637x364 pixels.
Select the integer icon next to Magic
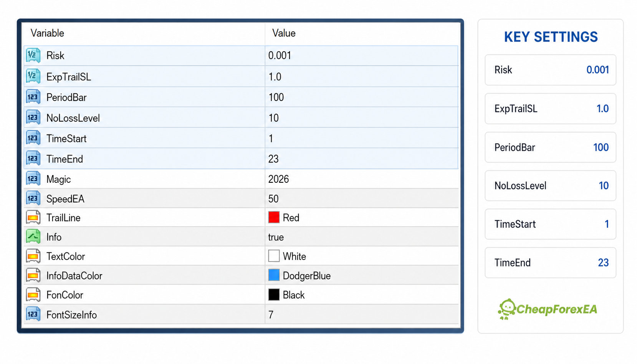click(x=33, y=179)
